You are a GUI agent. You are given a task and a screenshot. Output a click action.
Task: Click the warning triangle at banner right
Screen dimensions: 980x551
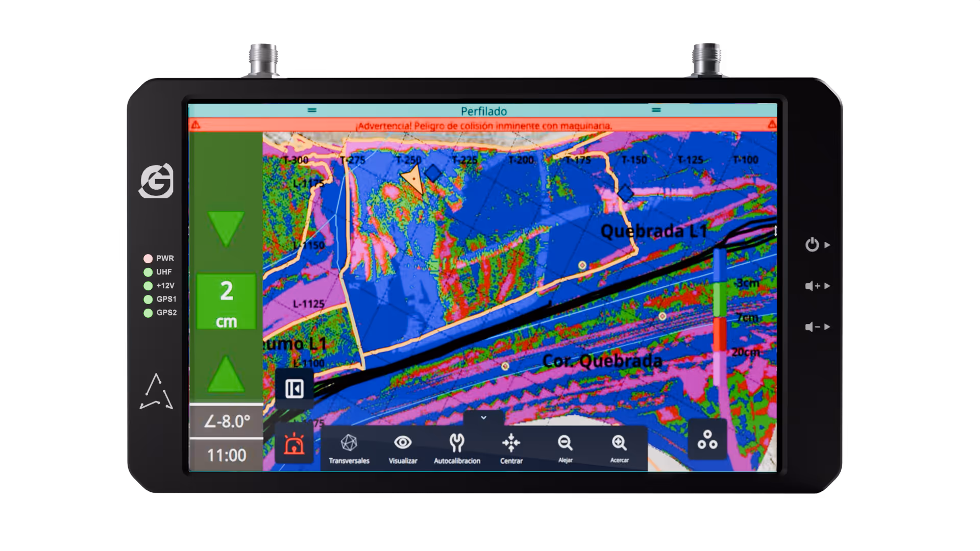772,124
